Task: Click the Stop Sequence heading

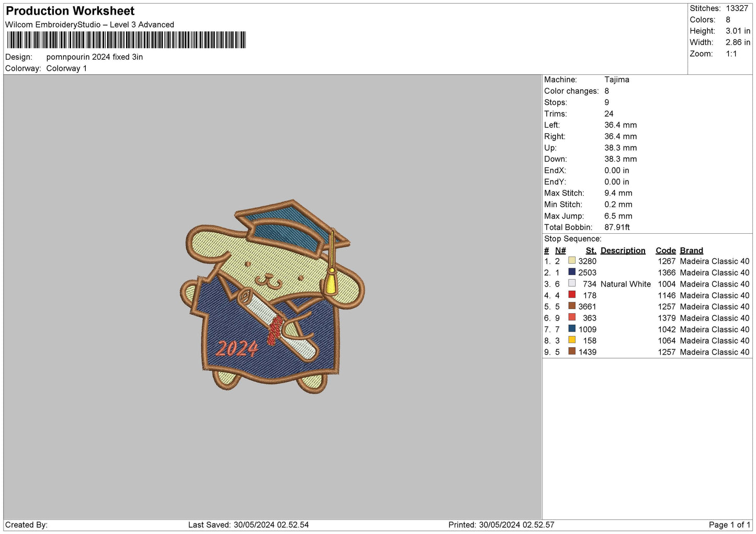Action: pos(573,238)
